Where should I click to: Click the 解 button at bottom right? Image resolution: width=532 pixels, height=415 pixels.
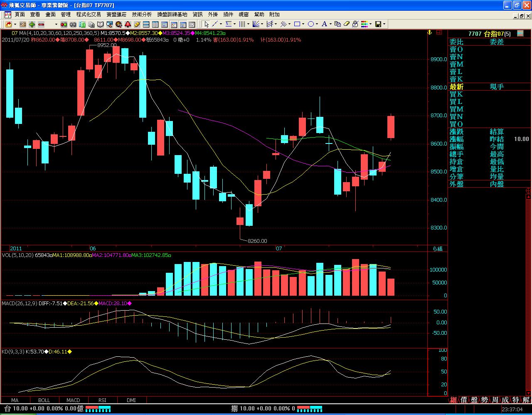(x=526, y=400)
